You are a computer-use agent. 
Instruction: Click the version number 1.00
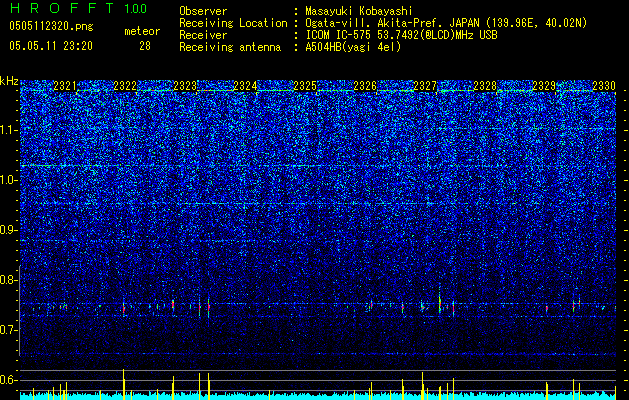(135, 8)
